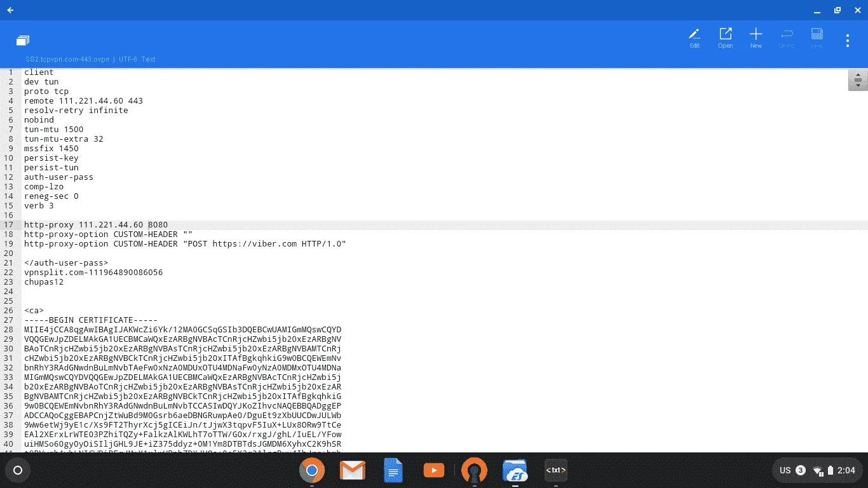Click line 'tun-mtu 1500'
Viewport: 868px width, 488px height.
54,130
